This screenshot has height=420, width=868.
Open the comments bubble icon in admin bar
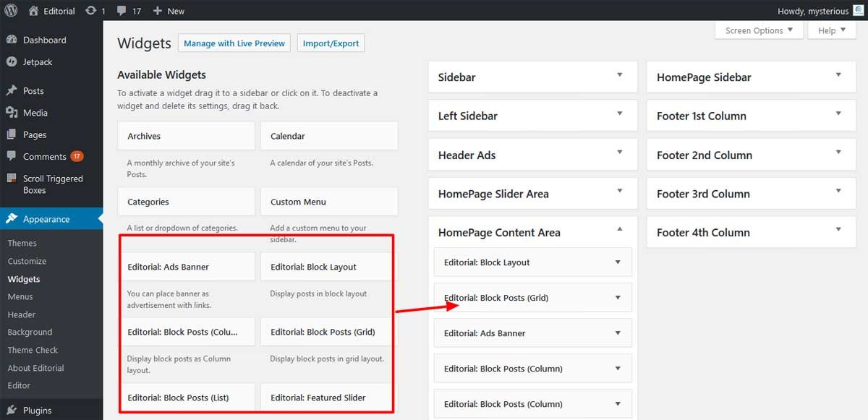click(x=122, y=11)
